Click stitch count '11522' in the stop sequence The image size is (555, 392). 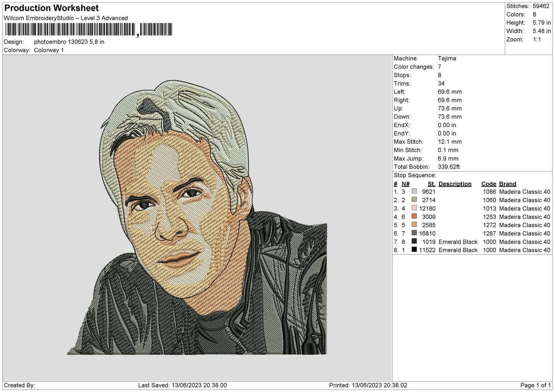(427, 250)
